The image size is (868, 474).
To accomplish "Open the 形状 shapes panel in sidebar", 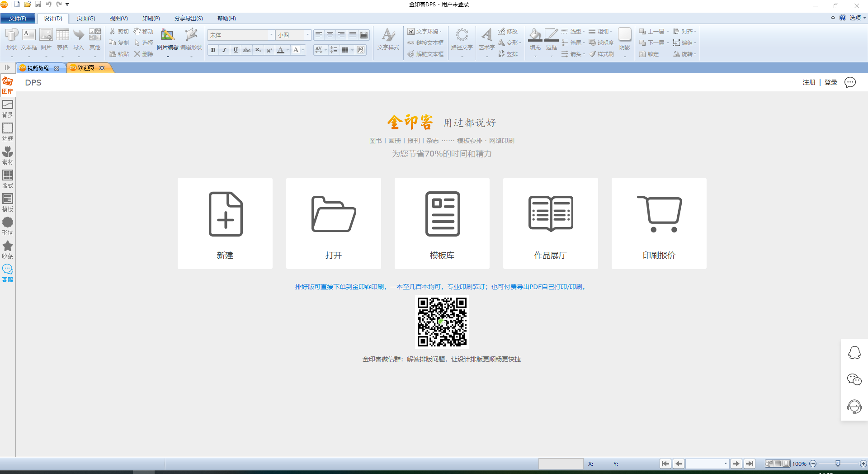I will 8,226.
